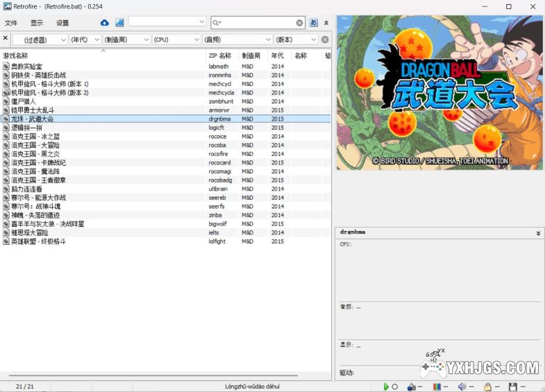
Task: Sort by 游戏名称 column header
Action: click(16, 56)
